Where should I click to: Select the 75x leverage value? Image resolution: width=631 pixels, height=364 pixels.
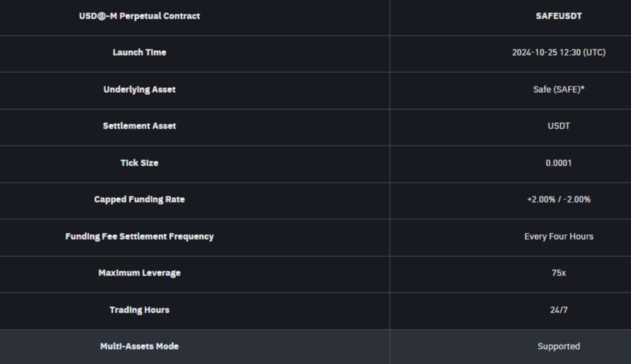pos(559,273)
